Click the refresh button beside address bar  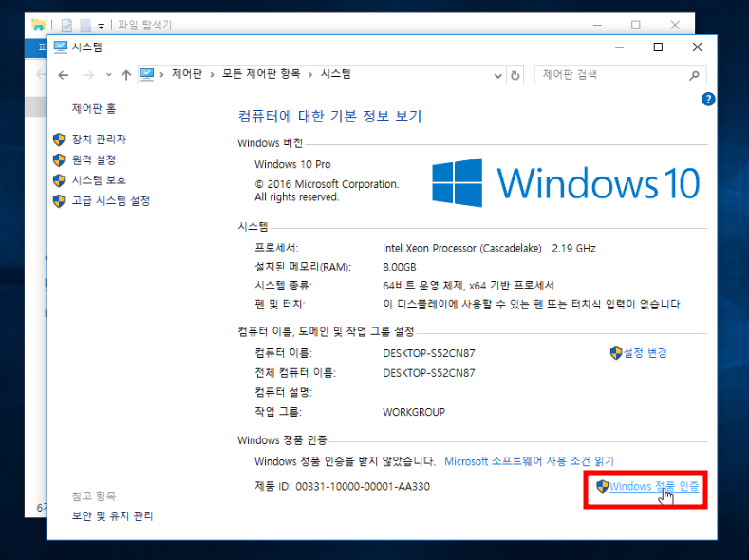coord(515,75)
